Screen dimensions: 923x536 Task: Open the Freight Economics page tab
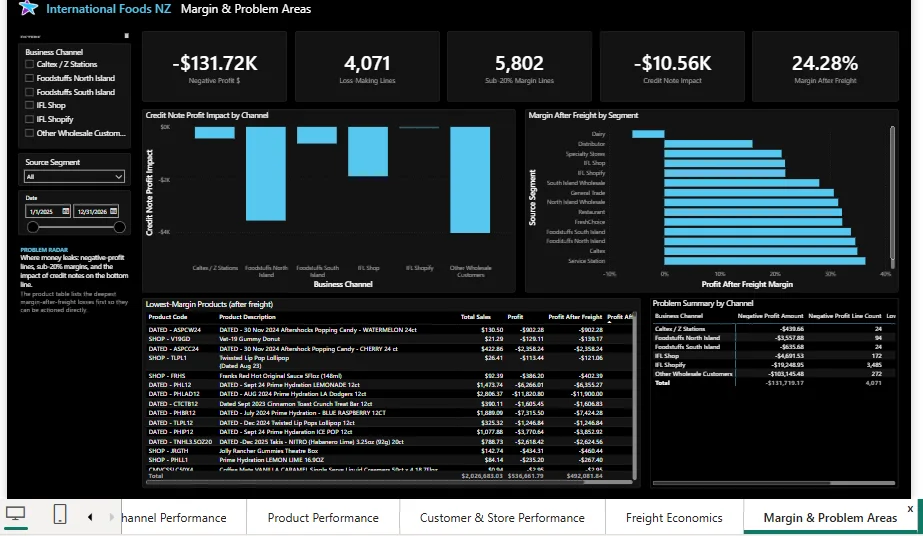pos(674,518)
